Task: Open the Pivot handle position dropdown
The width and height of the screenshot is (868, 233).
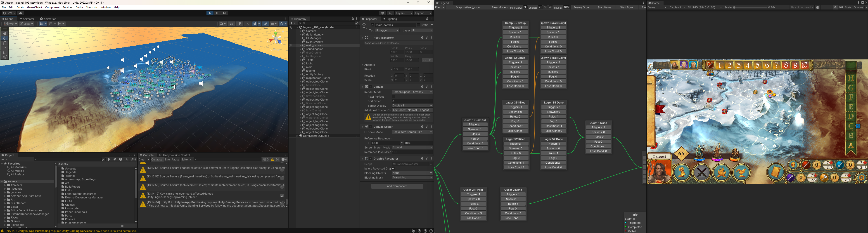Action: click(10, 24)
